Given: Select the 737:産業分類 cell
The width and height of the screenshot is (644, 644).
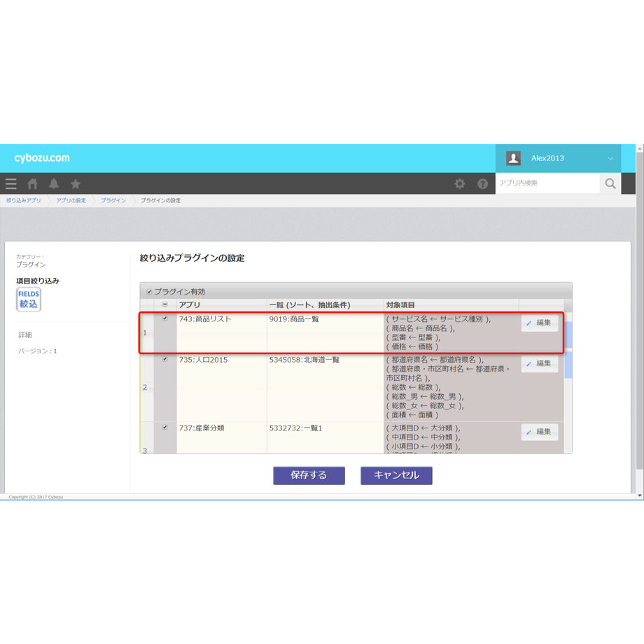Looking at the screenshot, I should click(x=222, y=437).
